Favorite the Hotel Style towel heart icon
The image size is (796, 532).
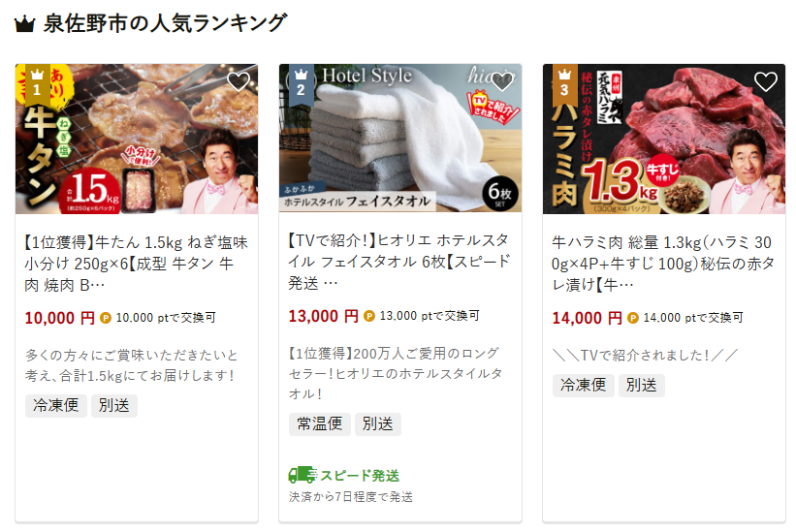coord(502,81)
